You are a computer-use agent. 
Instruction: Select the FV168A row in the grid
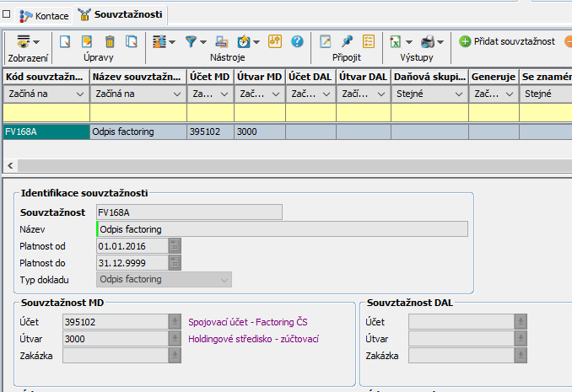[45, 132]
